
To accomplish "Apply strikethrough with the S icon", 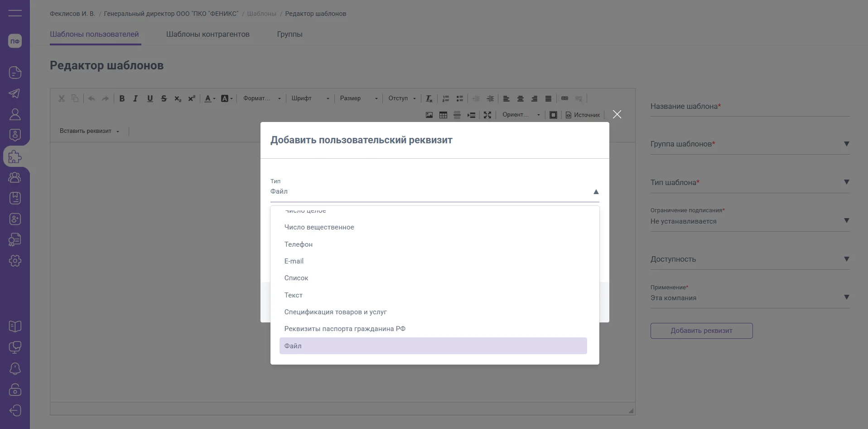I will coord(164,98).
